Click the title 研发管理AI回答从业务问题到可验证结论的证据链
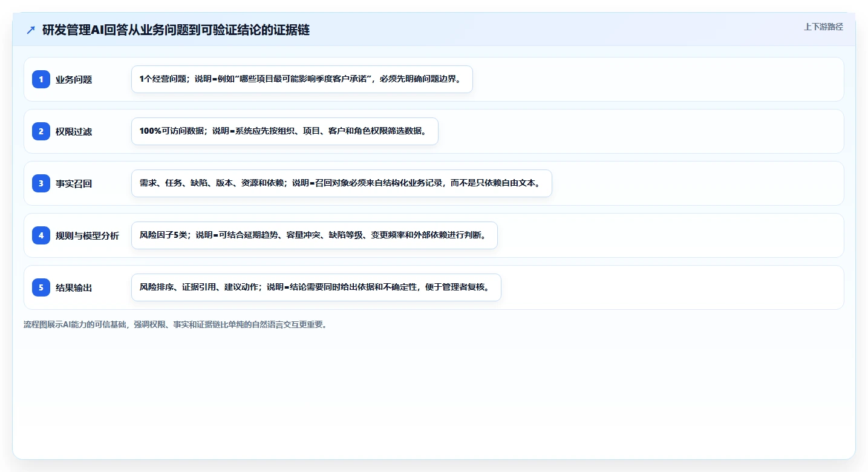 [176, 30]
